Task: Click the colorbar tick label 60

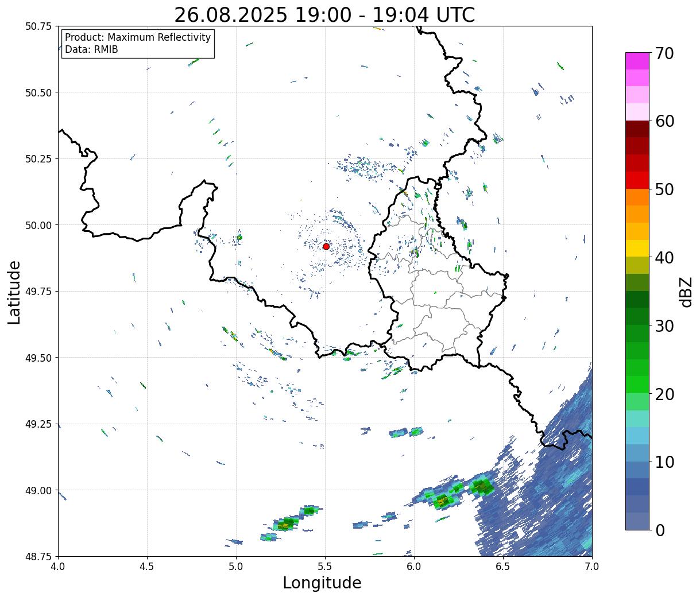Action: (x=664, y=121)
